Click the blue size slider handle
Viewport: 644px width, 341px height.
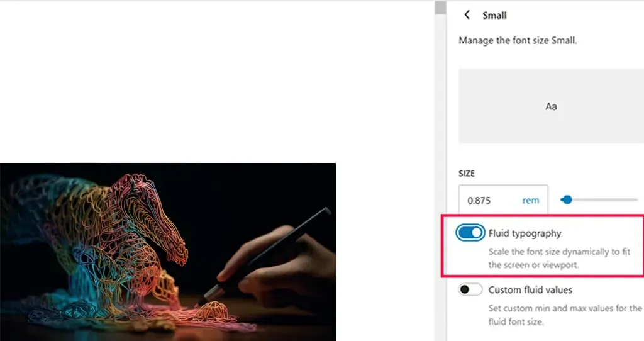567,199
